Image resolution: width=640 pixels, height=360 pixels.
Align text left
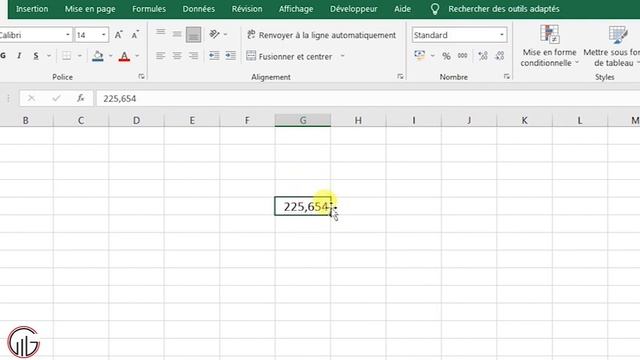160,56
